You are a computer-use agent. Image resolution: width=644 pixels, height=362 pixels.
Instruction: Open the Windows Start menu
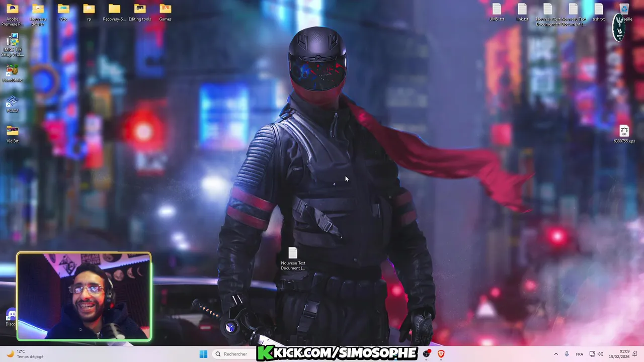point(203,354)
